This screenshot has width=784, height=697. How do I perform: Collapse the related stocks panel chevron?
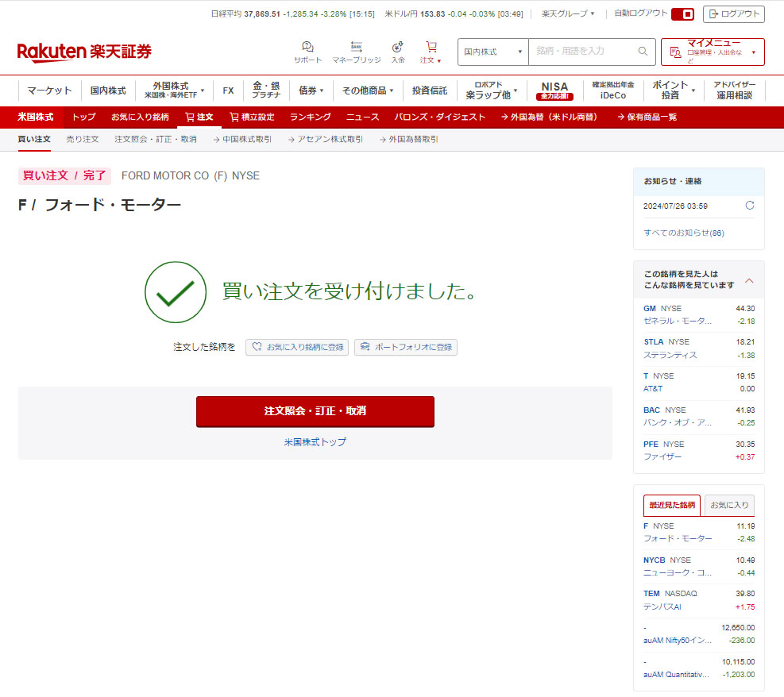click(749, 281)
